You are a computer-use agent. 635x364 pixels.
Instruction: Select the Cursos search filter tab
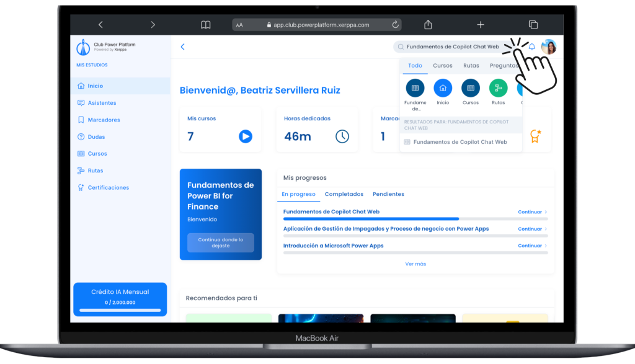pyautogui.click(x=443, y=66)
